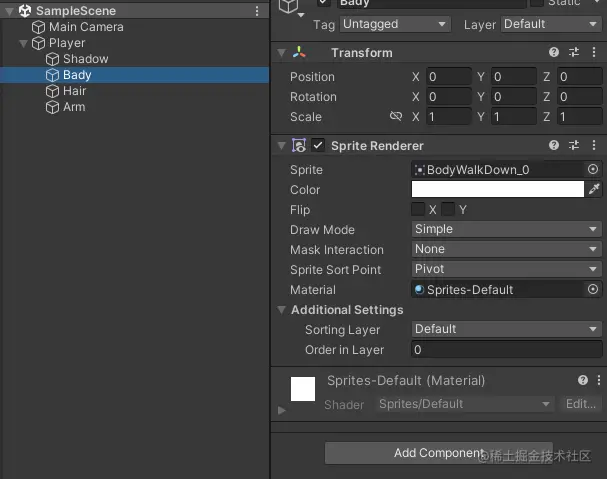Click the GameObject name field Bady

coord(432,3)
